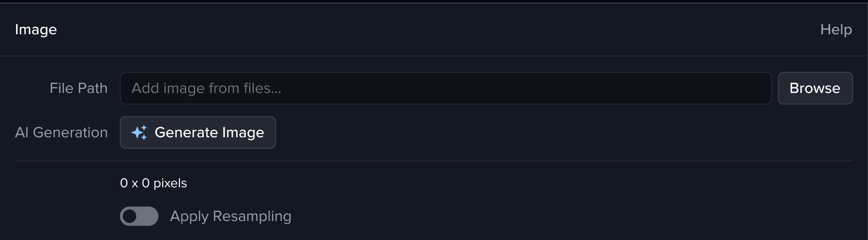Click the sparkle icon on Generate Image
868x240 pixels.
(x=139, y=133)
